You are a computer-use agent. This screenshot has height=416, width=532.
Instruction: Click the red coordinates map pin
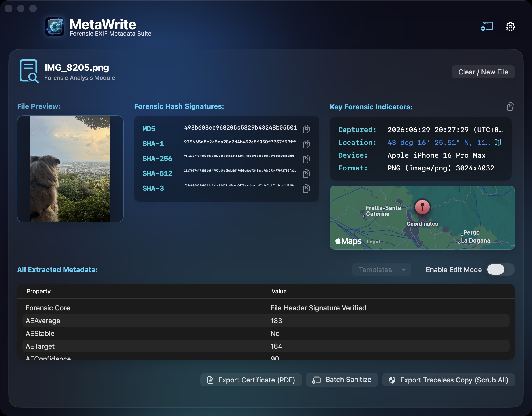pyautogui.click(x=422, y=207)
